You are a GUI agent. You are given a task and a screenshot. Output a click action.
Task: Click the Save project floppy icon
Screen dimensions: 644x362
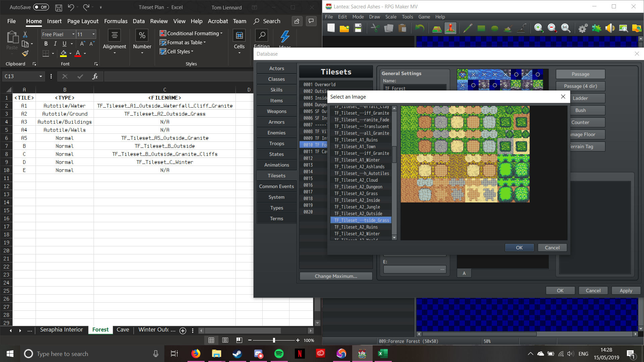click(x=358, y=28)
